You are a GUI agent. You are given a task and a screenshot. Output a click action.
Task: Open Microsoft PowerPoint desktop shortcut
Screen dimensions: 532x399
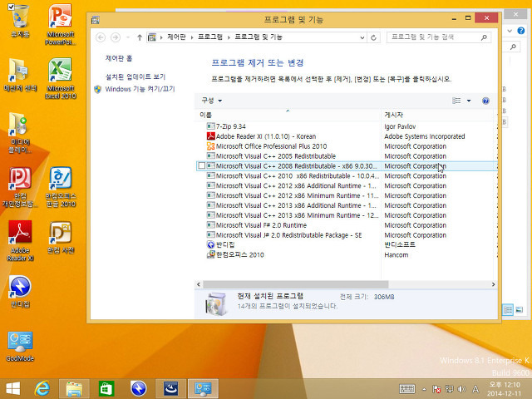[61, 24]
